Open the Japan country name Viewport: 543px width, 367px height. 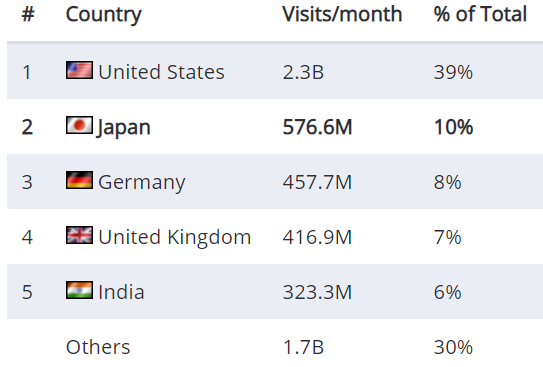pos(123,128)
